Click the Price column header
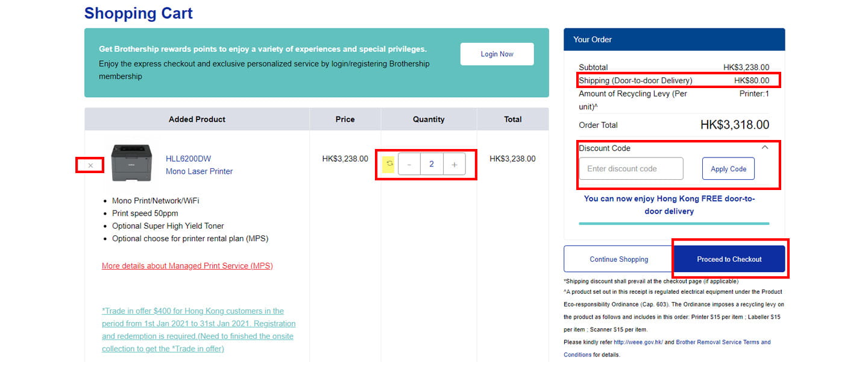The height and width of the screenshot is (374, 868). [345, 119]
